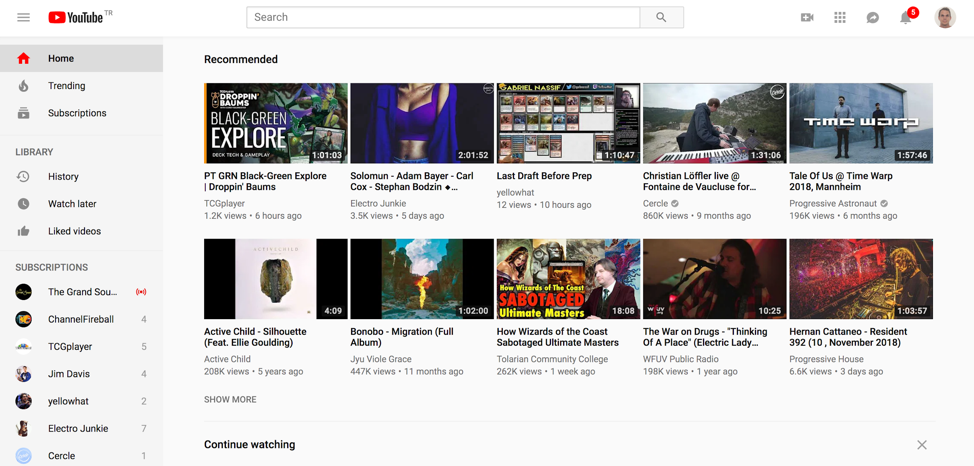Click the Home house icon
The image size is (974, 466).
(x=24, y=58)
